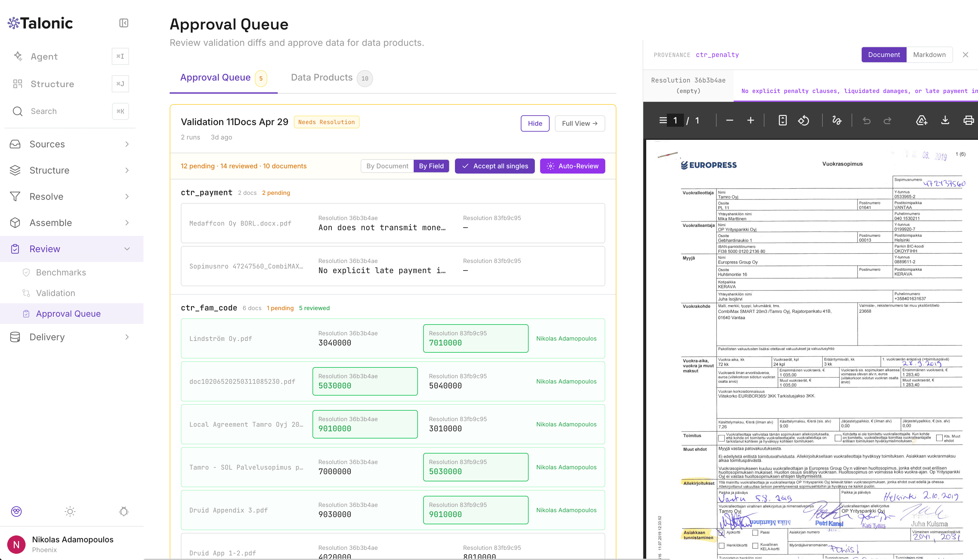978x560 pixels.
Task: Expand the Resolve section chevron
Action: click(127, 196)
